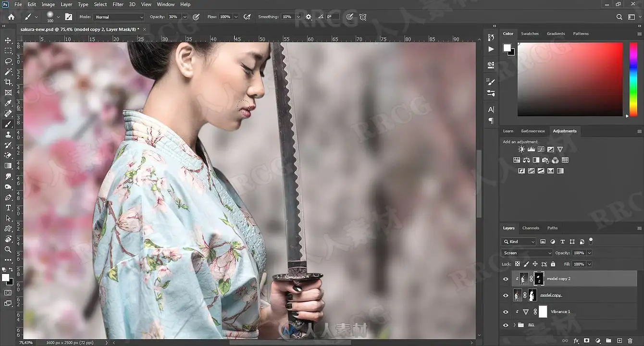Open brush smoothing options gear
Viewport: 644px width, 346px height.
pyautogui.click(x=309, y=17)
